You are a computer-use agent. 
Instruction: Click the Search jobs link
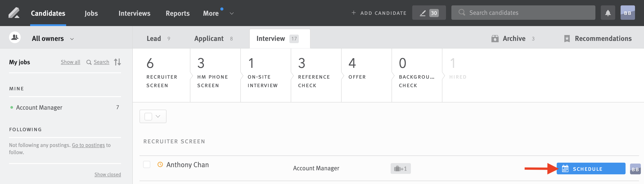click(x=101, y=62)
